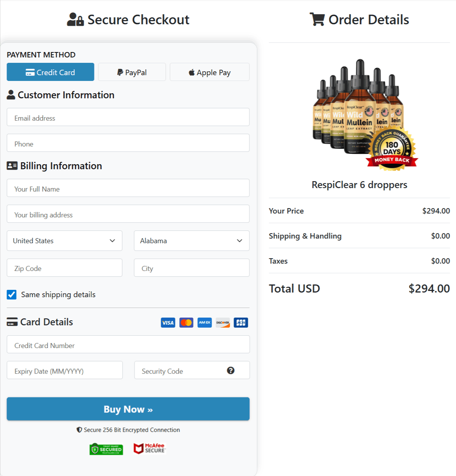Click the Discover card icon
This screenshot has width=456, height=476.
coord(223,323)
